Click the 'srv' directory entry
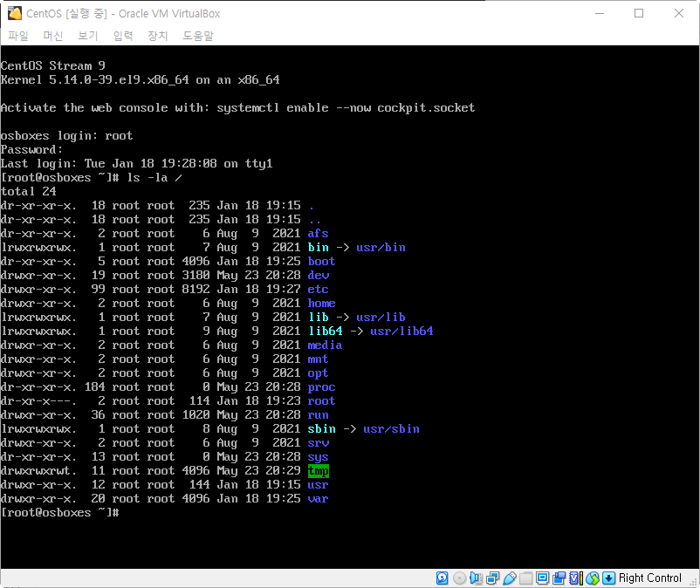700x588 pixels. (319, 443)
